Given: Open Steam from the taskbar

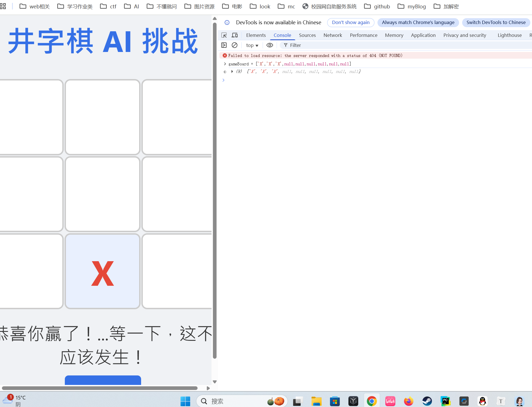Looking at the screenshot, I should (427, 401).
